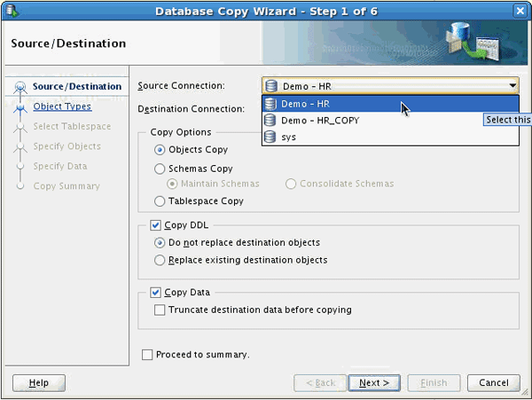Click database icon beside sys entry
This screenshot has height=400, width=532.
click(270, 137)
